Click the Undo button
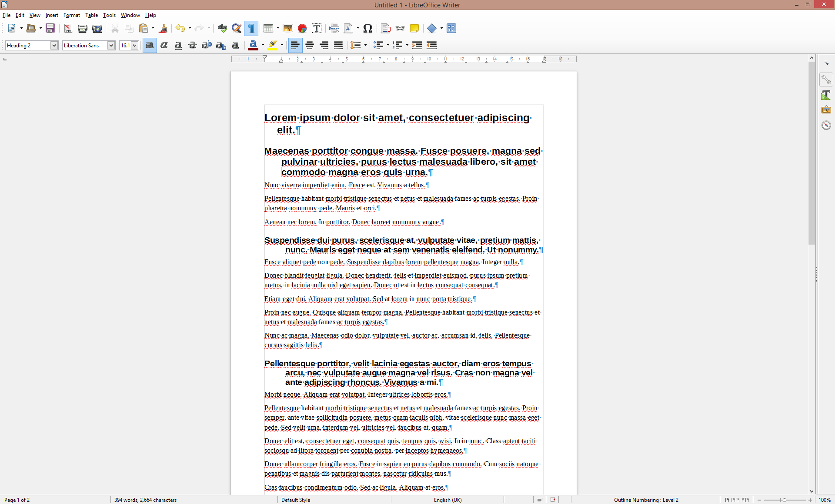 tap(180, 28)
